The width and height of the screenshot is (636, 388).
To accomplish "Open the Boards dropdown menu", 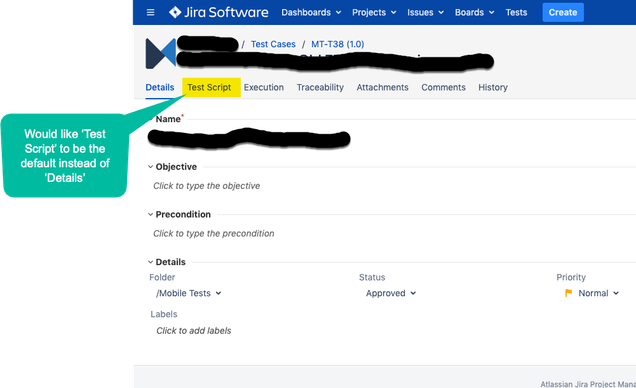I will (x=475, y=13).
